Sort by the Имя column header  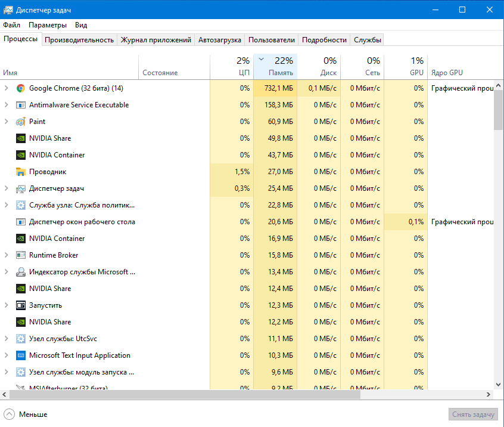(x=69, y=67)
